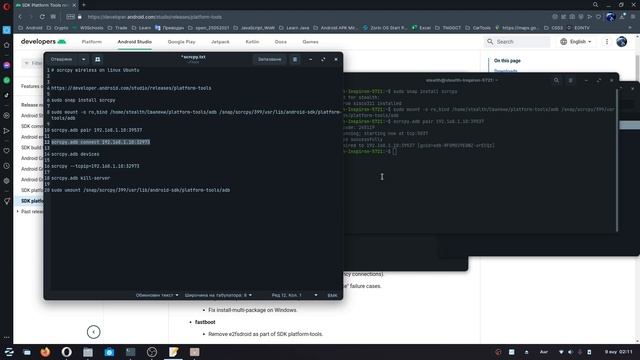Open the Games nav tab
The width and height of the screenshot is (640, 360).
(310, 42)
